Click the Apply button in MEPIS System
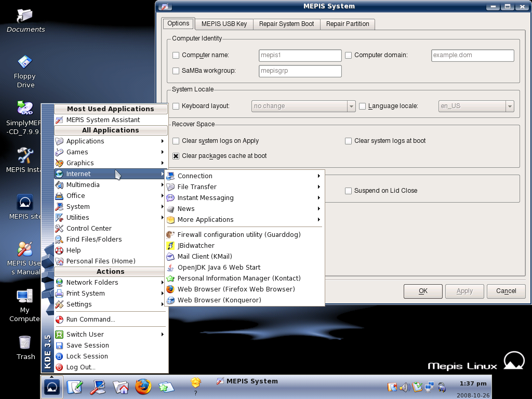This screenshot has width=532, height=399. click(x=464, y=291)
